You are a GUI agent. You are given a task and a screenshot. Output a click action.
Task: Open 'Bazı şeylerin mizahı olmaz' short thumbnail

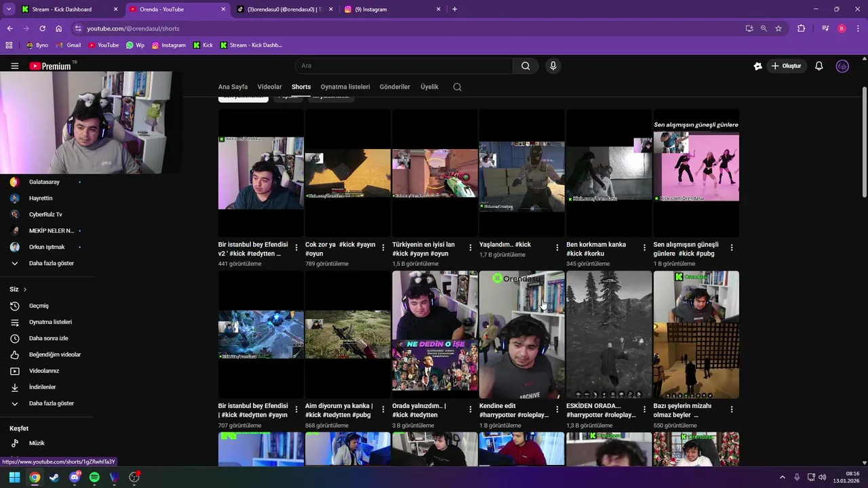tap(696, 335)
